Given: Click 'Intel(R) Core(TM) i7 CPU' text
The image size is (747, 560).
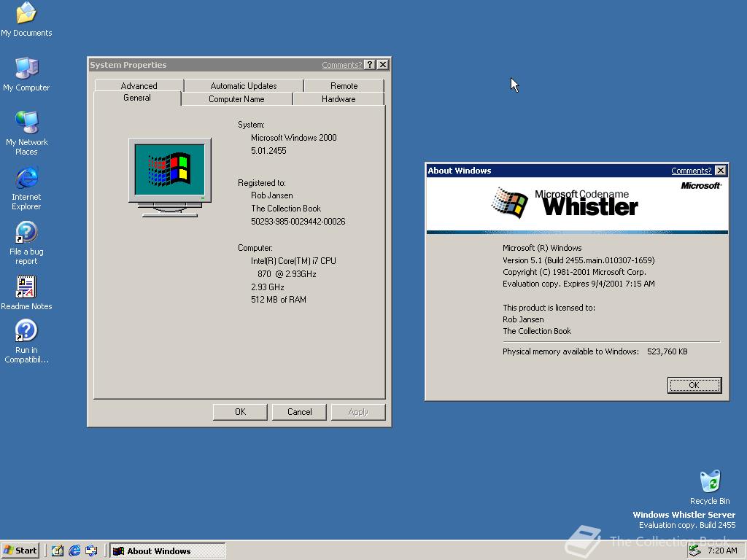Looking at the screenshot, I should [293, 261].
